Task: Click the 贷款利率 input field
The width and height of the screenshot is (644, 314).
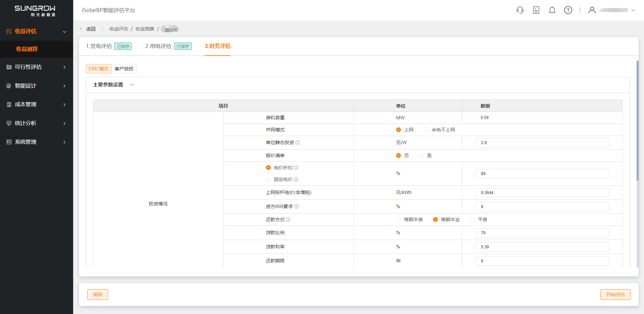Action: coord(542,247)
